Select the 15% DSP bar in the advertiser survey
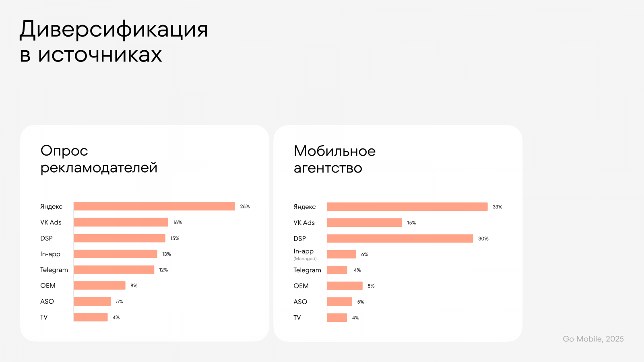The image size is (644, 362). coord(120,238)
